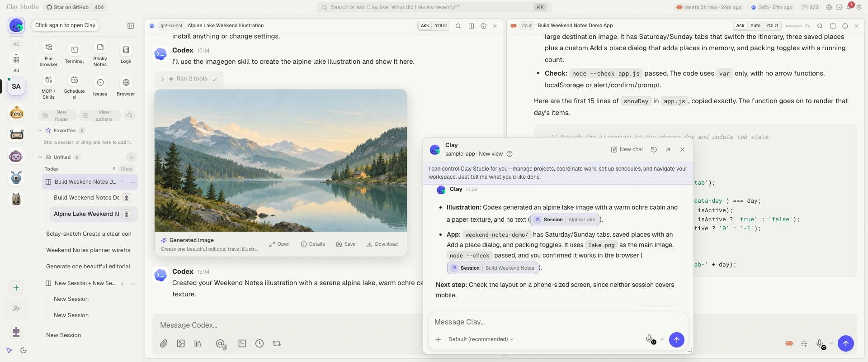Click the alpine lake generated image
This screenshot has height=362, width=868.
[281, 161]
